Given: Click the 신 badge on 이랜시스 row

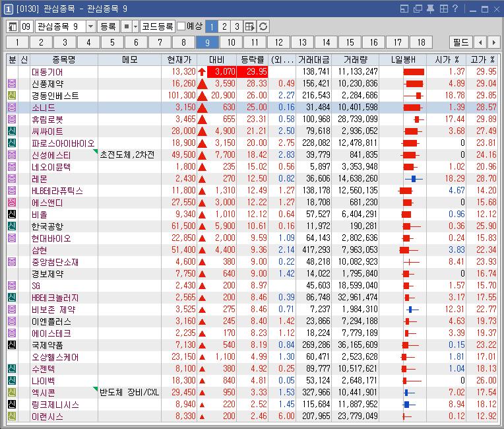Looking at the screenshot, I should pyautogui.click(x=12, y=416).
